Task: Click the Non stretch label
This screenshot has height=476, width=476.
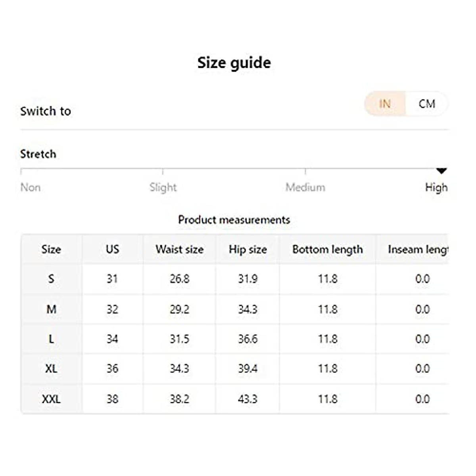Action: (31, 187)
